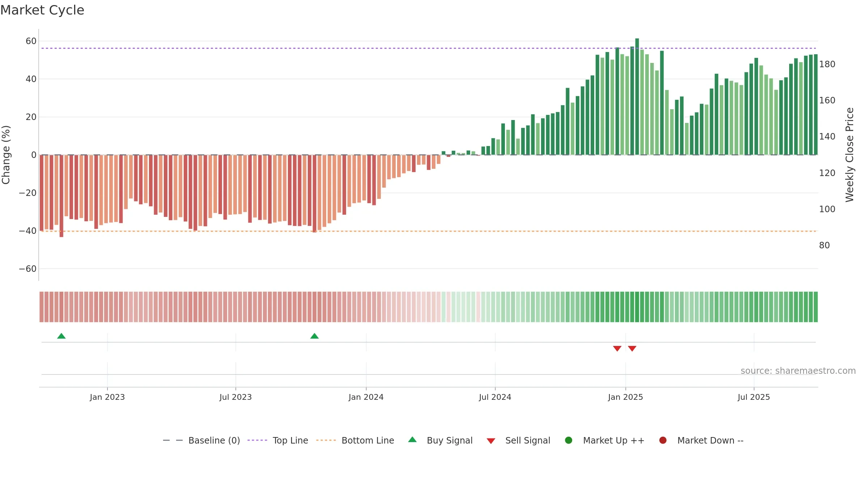Image resolution: width=868 pixels, height=488 pixels.
Task: Toggle the Buy Signal legend entry
Action: click(440, 440)
